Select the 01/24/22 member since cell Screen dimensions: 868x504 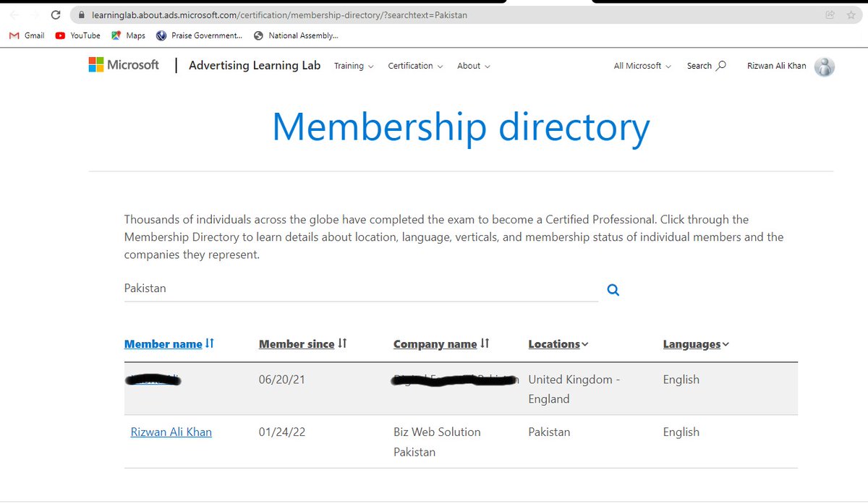coord(281,432)
